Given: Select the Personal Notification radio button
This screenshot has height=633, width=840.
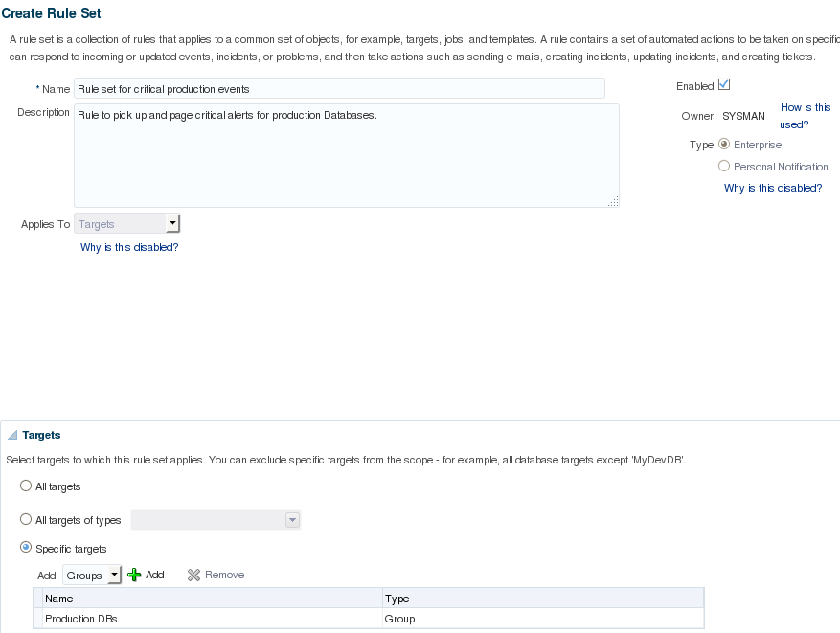Looking at the screenshot, I should [x=724, y=166].
